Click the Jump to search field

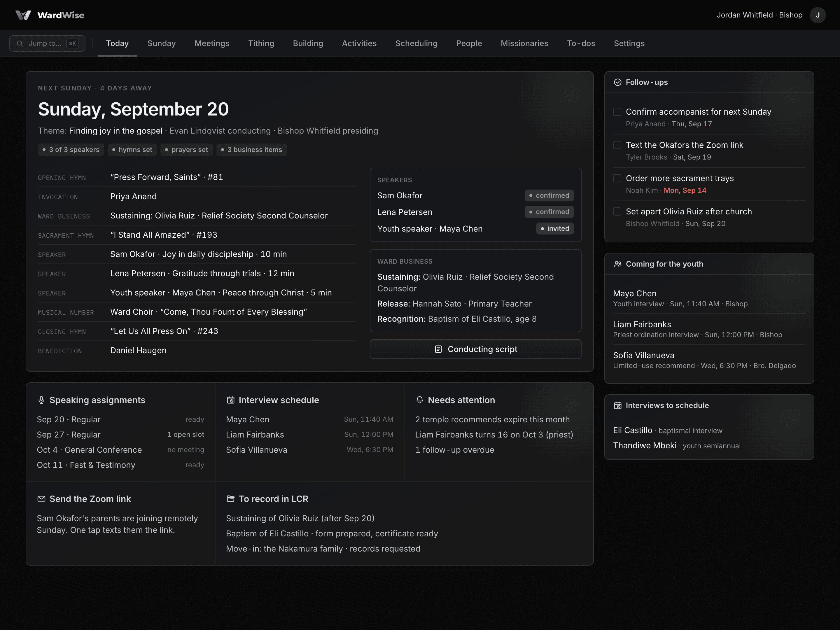(x=47, y=43)
